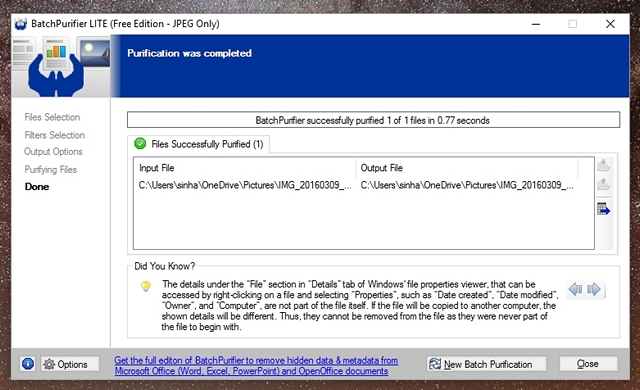Click the export list icon with blue arrow
Screen dimensions: 640x390
point(604,209)
